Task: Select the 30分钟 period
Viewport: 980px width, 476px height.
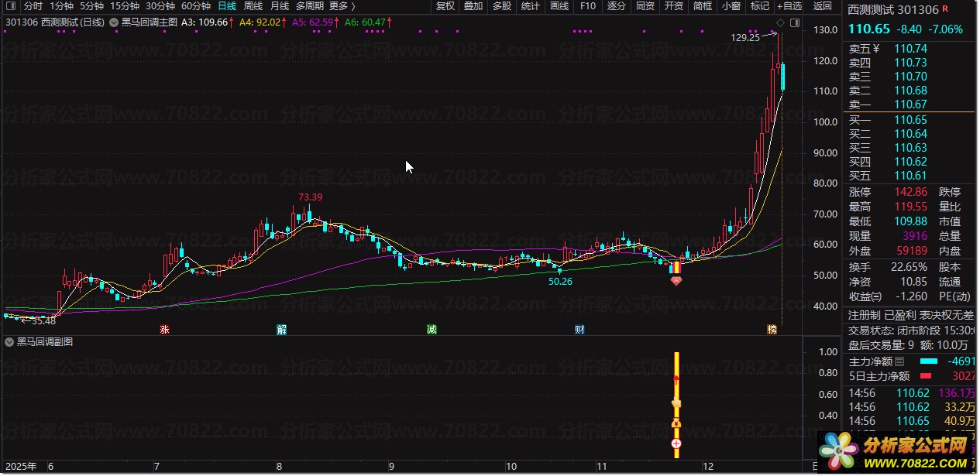Action: (x=160, y=6)
